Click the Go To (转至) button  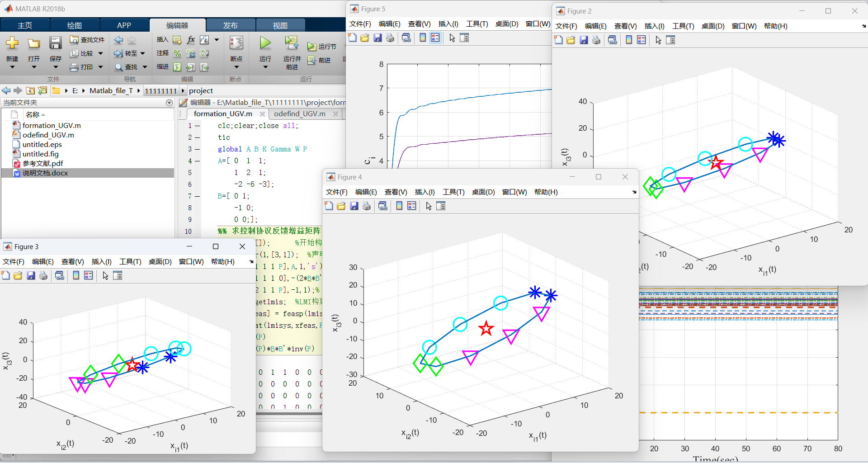tap(126, 53)
